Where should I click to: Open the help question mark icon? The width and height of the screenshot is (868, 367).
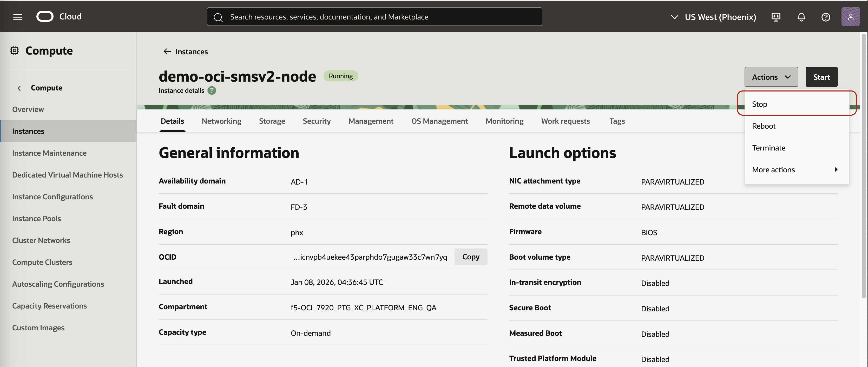point(826,17)
